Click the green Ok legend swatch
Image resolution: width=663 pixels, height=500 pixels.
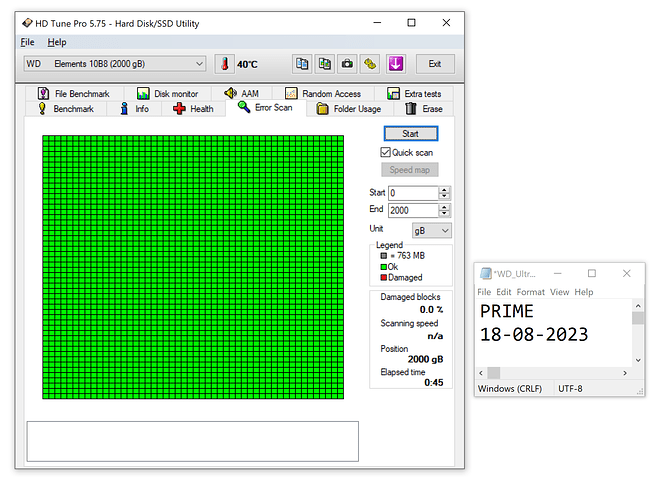pos(384,267)
